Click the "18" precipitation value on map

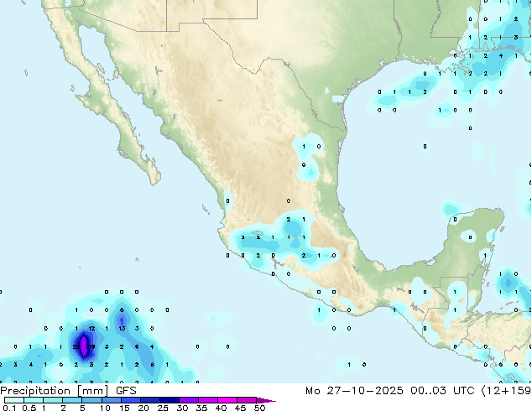(91, 346)
